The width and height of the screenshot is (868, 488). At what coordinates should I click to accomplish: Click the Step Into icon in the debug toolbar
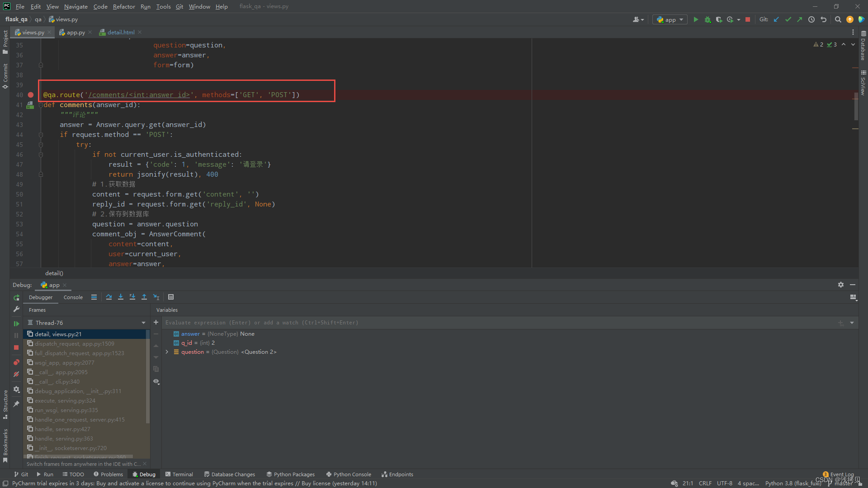[x=120, y=297]
